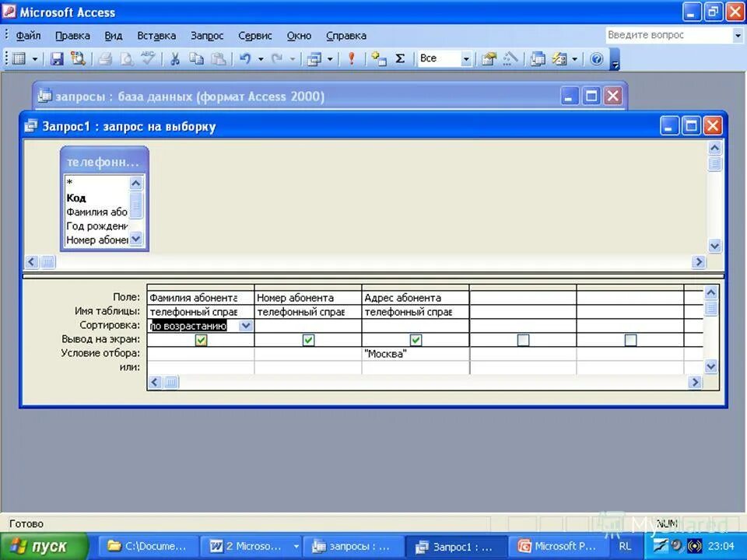Click the "Москва" criteria cell

tap(416, 354)
